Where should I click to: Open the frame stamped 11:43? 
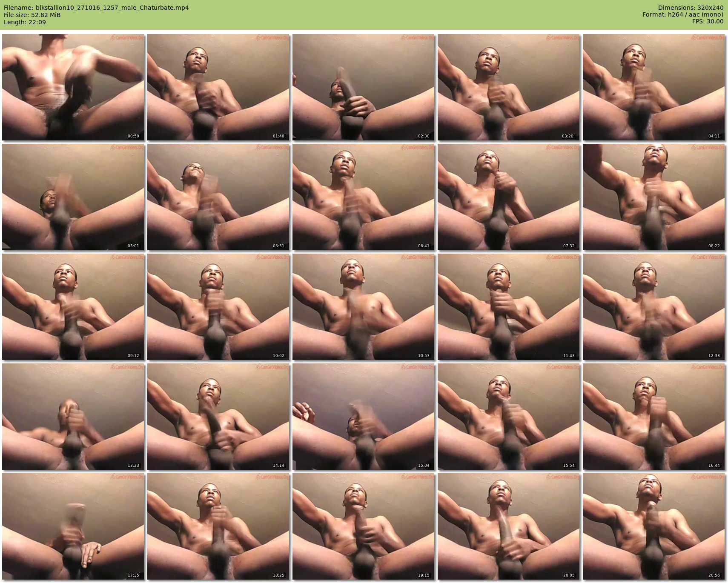(509, 307)
